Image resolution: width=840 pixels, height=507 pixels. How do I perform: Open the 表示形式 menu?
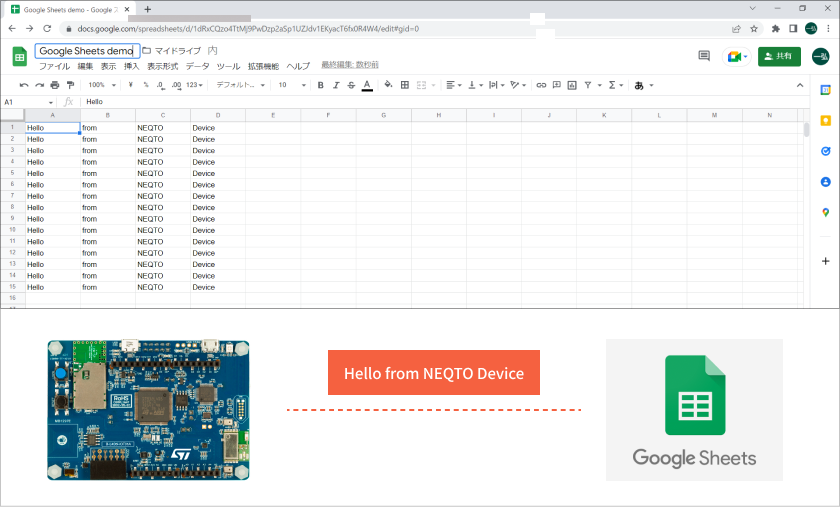tap(162, 66)
